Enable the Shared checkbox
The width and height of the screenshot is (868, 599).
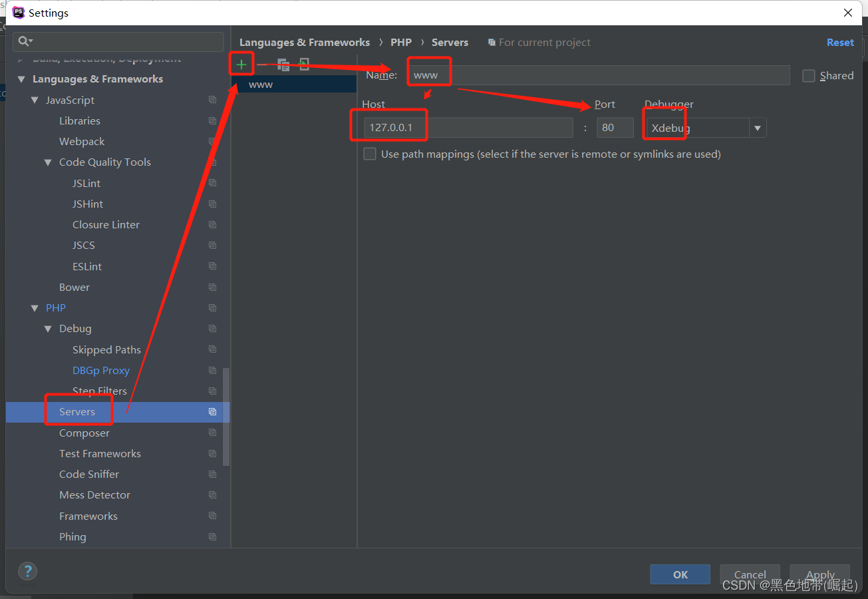pos(809,76)
